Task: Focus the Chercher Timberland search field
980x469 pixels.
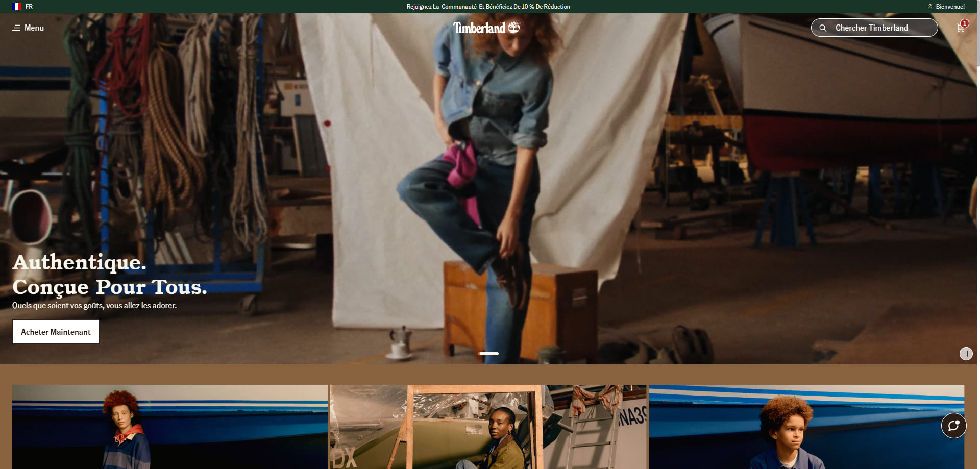Action: click(874, 28)
